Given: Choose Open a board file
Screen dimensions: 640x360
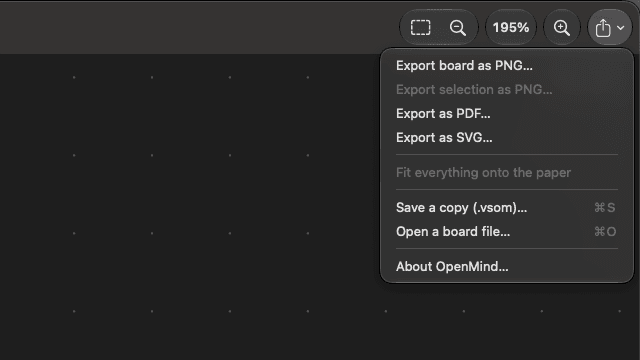Looking at the screenshot, I should coord(507,232).
